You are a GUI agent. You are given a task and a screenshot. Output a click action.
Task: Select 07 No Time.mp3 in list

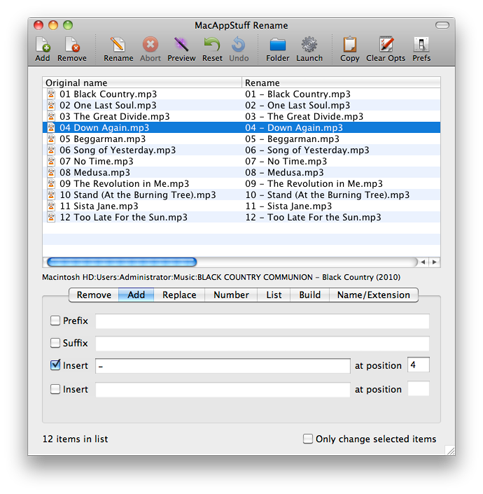[x=241, y=161]
